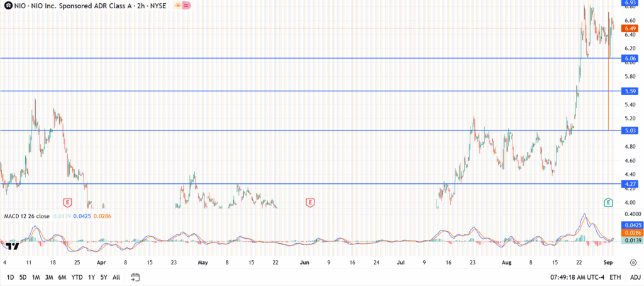Click the May label on time axis
Screen dimensions: 644x286
(x=203, y=261)
